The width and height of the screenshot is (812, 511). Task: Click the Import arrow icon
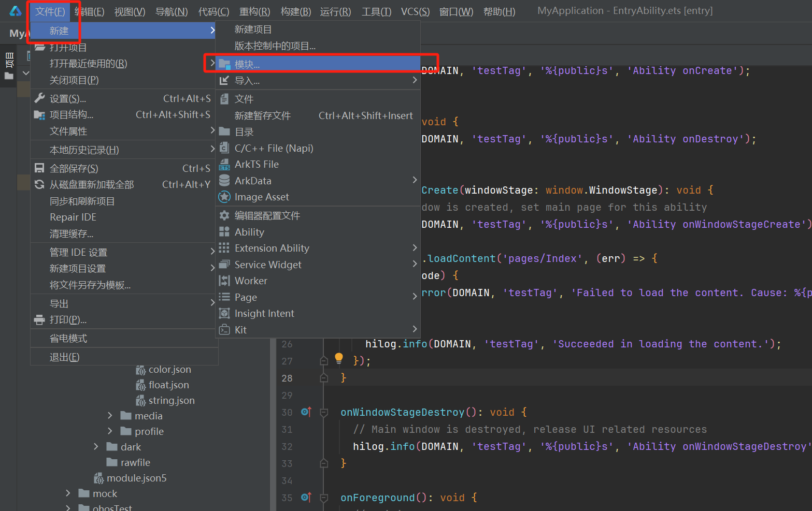click(224, 81)
